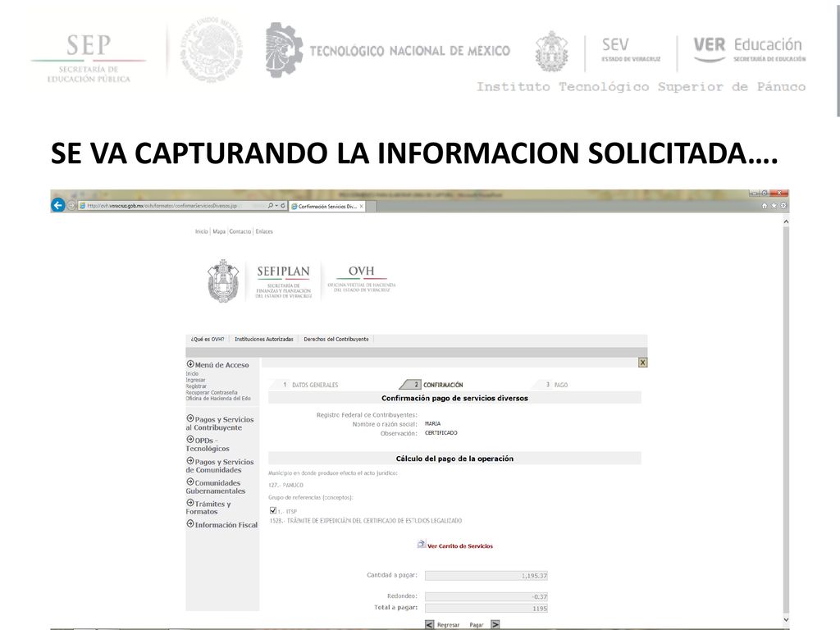Click the browser forward arrow button
This screenshot has width=840, height=630.
pos(71,206)
